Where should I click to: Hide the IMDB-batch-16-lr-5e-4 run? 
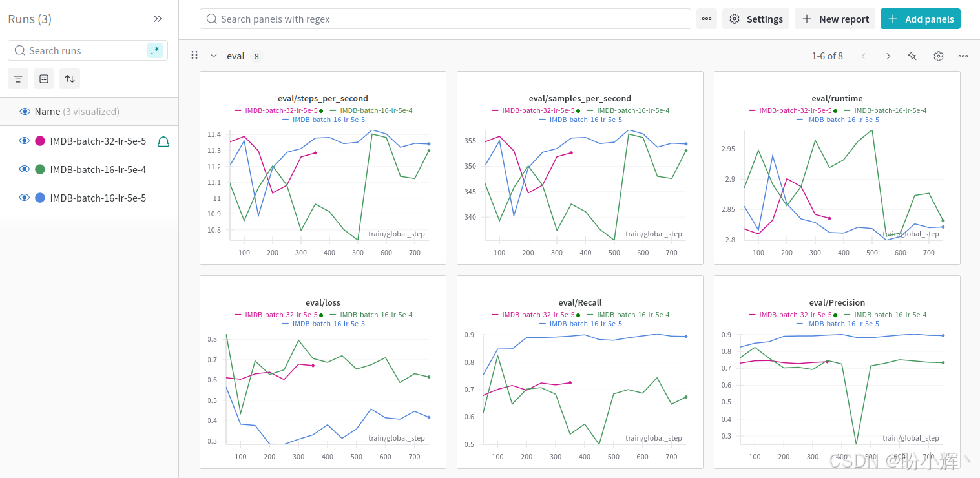click(x=25, y=169)
